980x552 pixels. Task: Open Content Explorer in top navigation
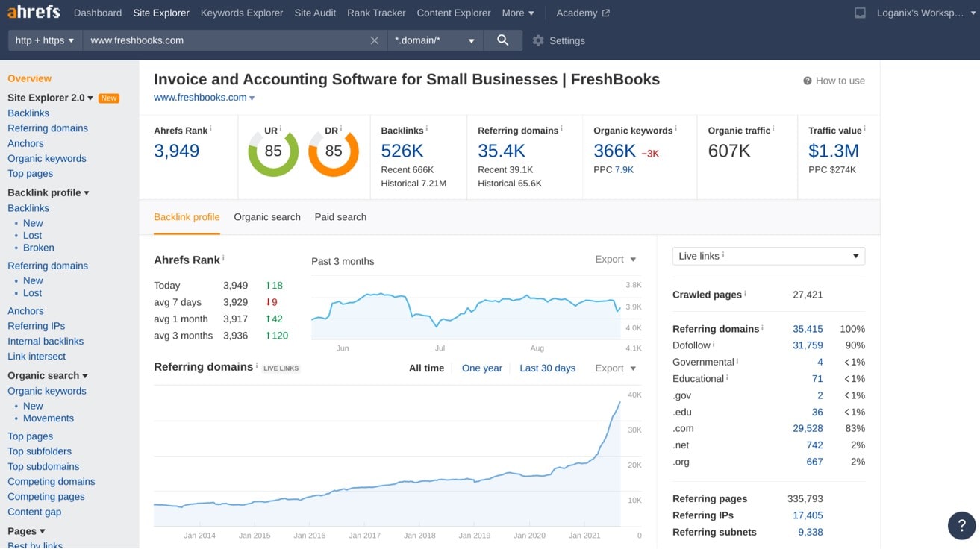(x=454, y=13)
